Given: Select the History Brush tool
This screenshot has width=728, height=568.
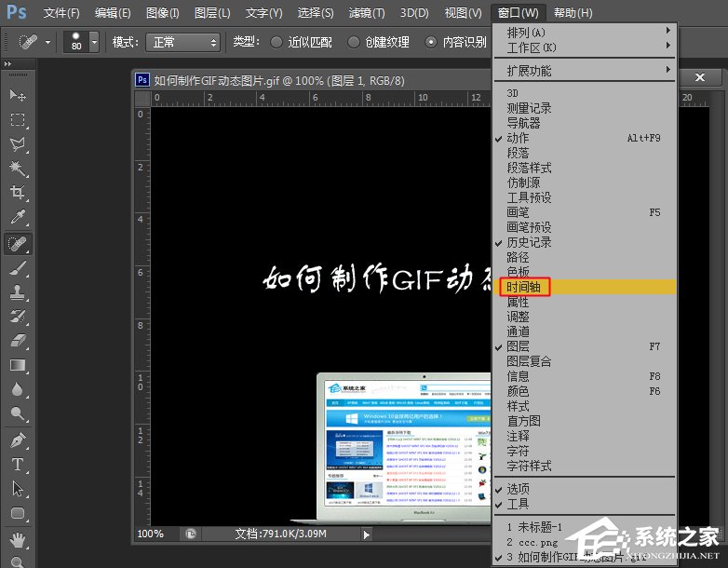Looking at the screenshot, I should (x=18, y=318).
